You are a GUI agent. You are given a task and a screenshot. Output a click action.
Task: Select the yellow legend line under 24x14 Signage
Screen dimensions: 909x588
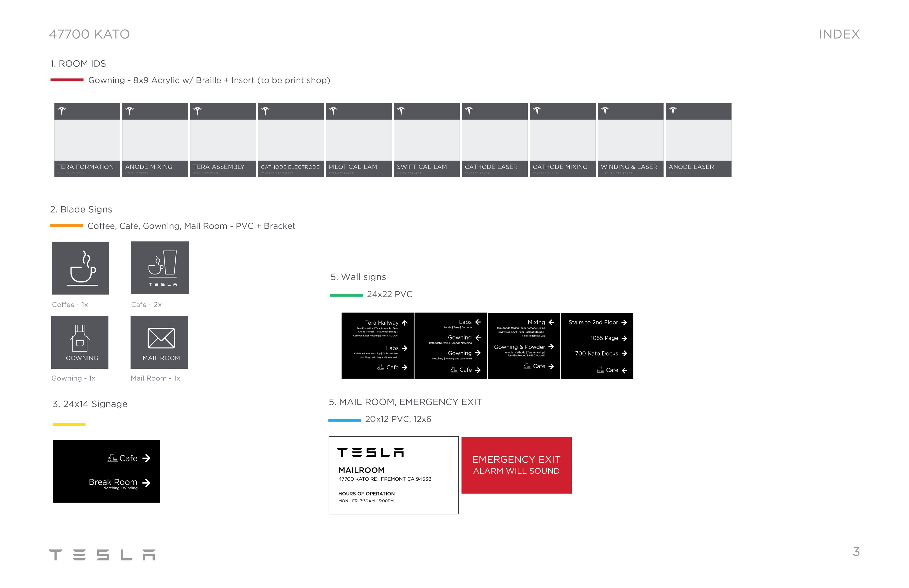69,424
